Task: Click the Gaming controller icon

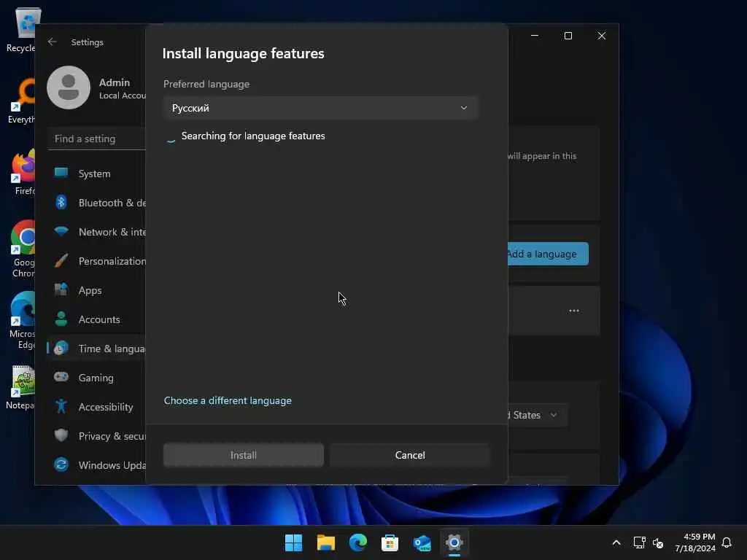Action: click(61, 377)
